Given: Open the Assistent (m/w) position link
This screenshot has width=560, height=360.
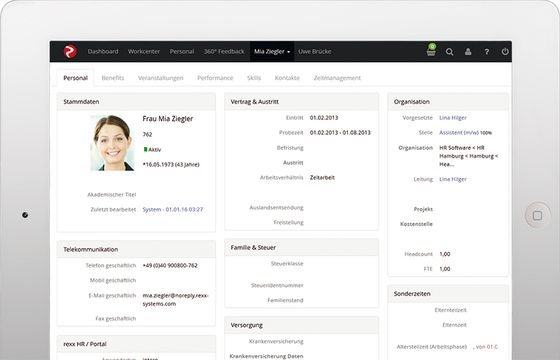Looking at the screenshot, I should [459, 132].
